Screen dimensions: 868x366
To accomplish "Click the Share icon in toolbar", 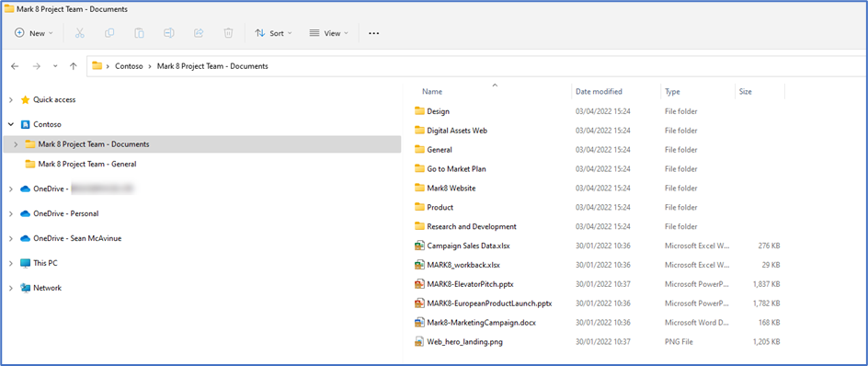I will click(x=199, y=33).
